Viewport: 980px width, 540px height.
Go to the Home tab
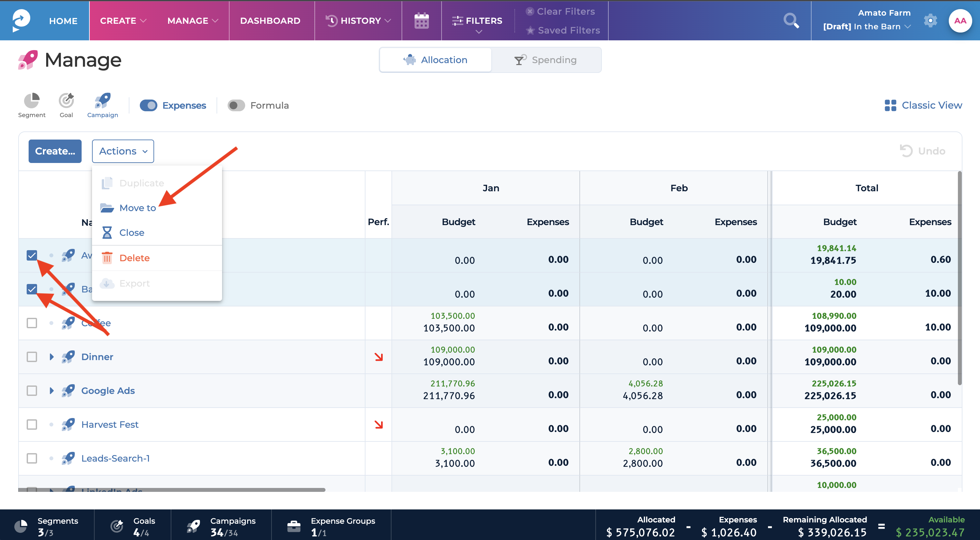pyautogui.click(x=63, y=21)
